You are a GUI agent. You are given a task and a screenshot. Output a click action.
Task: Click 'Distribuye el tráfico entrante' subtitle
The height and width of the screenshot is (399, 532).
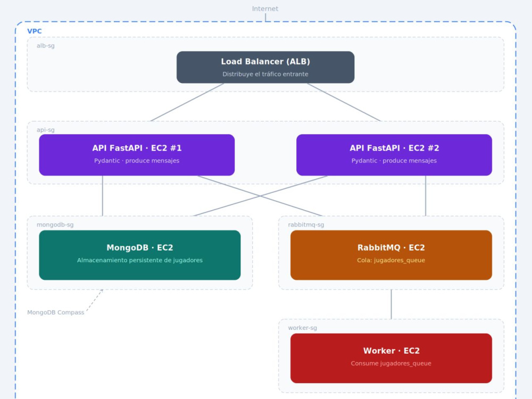[265, 74]
